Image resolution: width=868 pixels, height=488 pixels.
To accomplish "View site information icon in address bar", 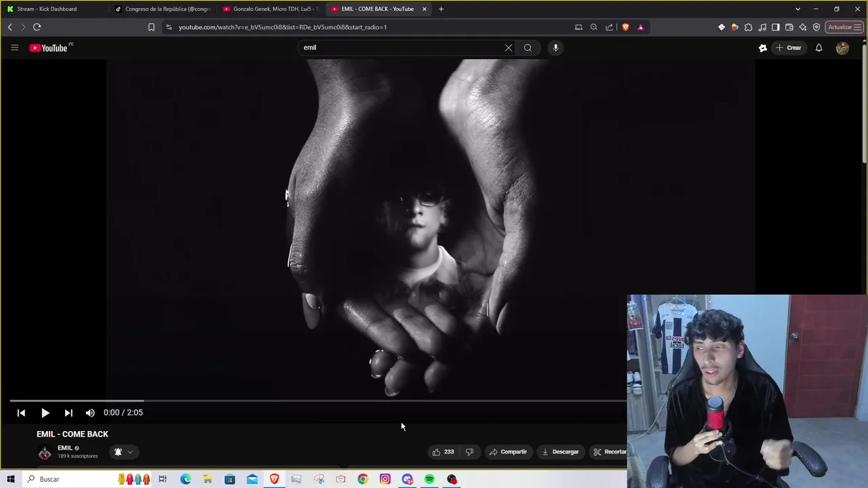I will point(169,27).
